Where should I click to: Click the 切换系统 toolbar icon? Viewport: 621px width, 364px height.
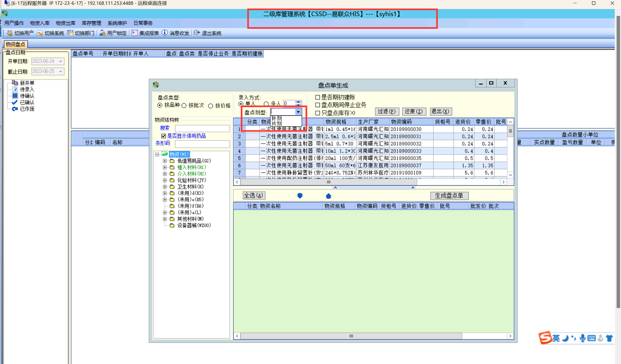pos(40,33)
